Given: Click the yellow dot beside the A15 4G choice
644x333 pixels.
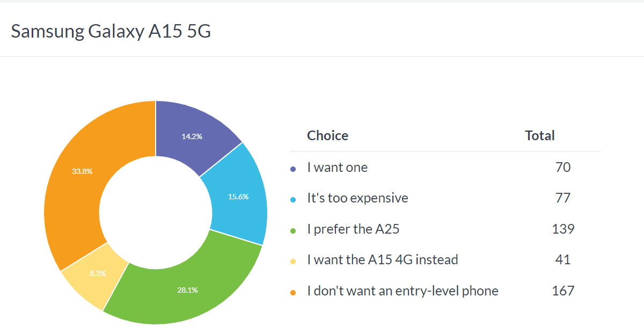Looking at the screenshot, I should tap(293, 262).
